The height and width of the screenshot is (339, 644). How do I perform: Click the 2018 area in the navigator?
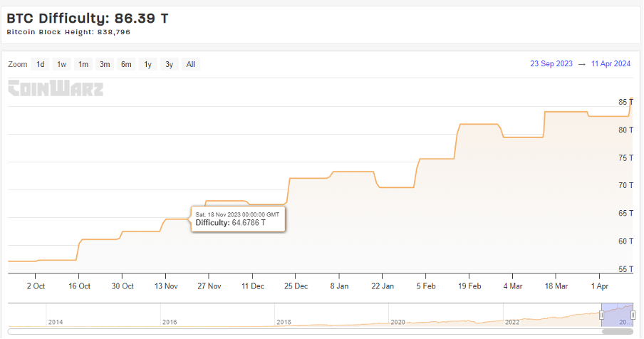(284, 322)
